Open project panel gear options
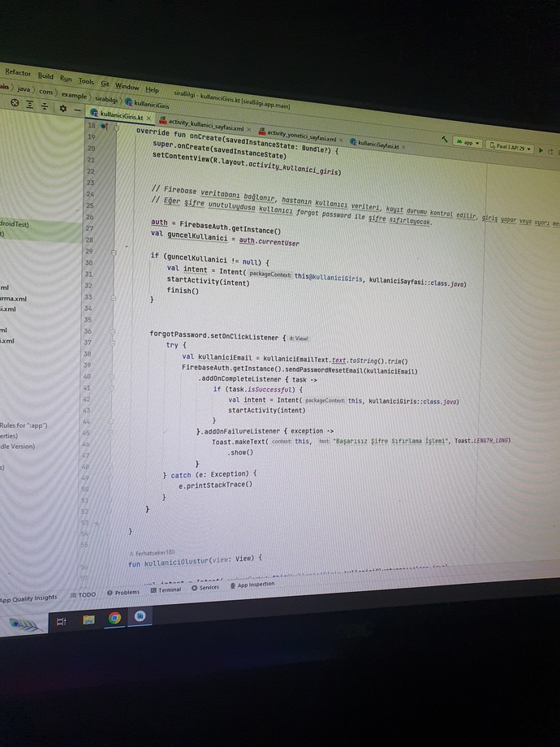The width and height of the screenshot is (560, 747). pos(62,108)
